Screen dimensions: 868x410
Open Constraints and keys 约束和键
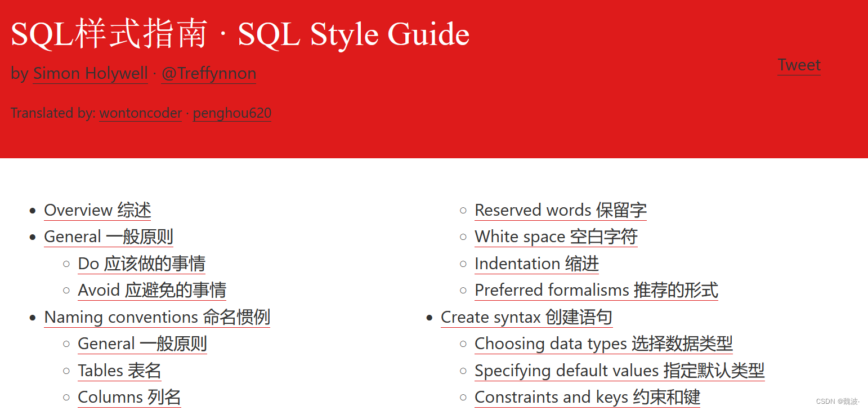(x=588, y=397)
